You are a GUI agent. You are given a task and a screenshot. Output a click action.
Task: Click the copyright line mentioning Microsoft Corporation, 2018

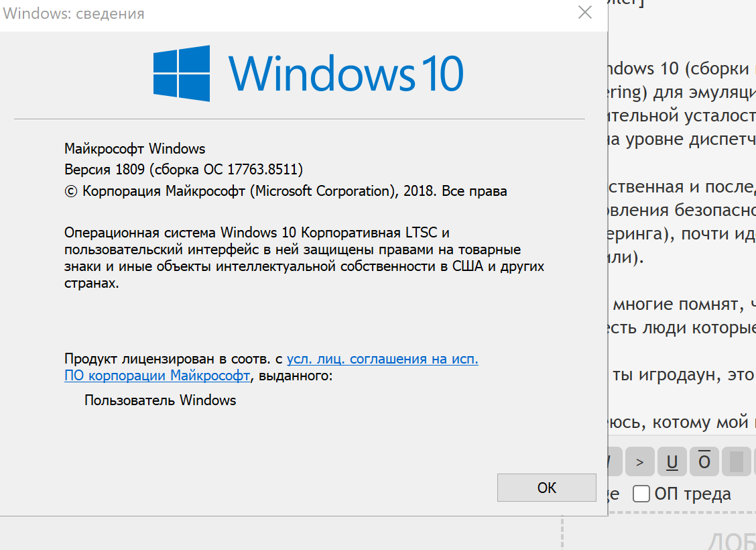(286, 191)
